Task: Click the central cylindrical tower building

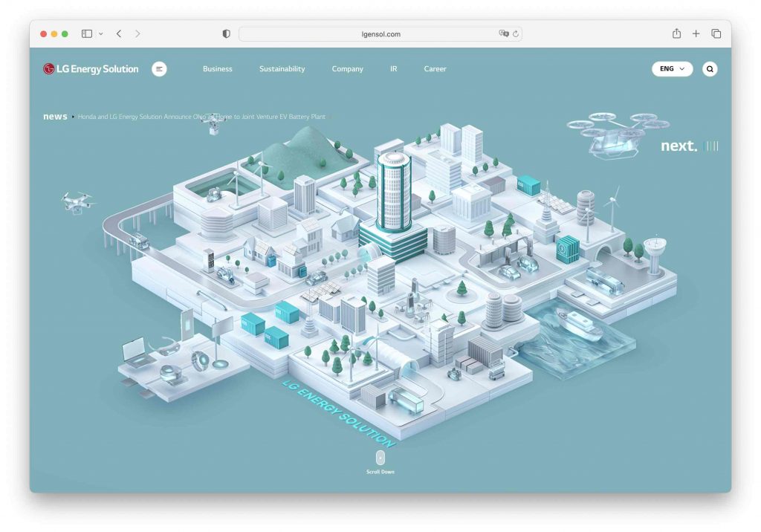Action: pos(394,192)
